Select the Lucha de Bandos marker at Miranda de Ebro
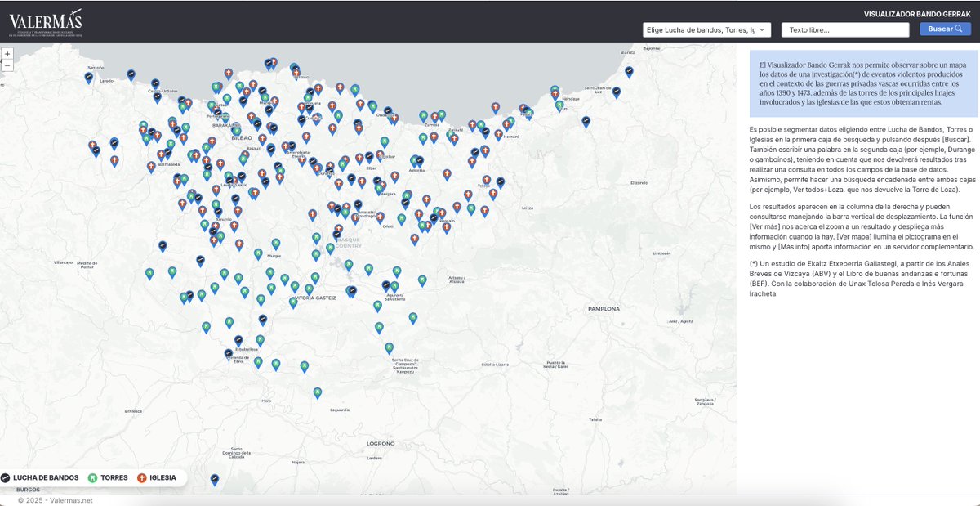980x506 pixels. [229, 354]
